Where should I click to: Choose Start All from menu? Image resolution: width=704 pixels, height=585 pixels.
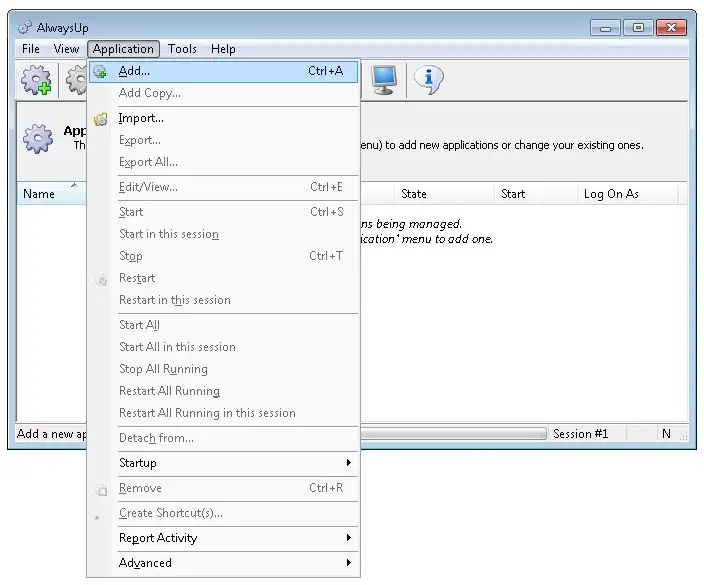[x=224, y=325]
